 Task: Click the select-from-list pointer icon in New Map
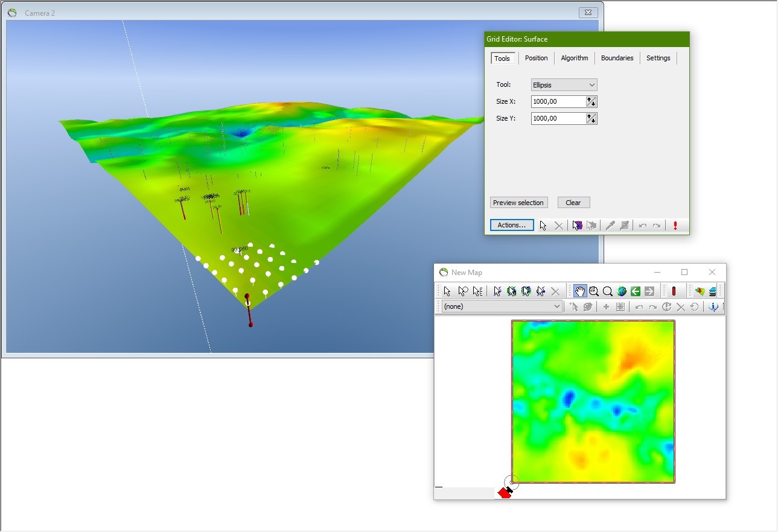coord(477,291)
